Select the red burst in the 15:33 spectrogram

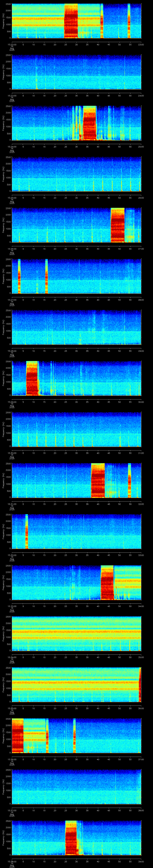tap(107, 583)
